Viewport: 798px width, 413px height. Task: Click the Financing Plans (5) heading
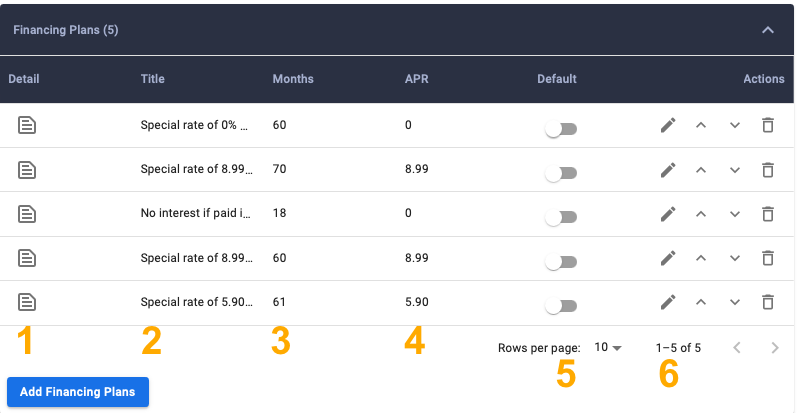pyautogui.click(x=66, y=30)
